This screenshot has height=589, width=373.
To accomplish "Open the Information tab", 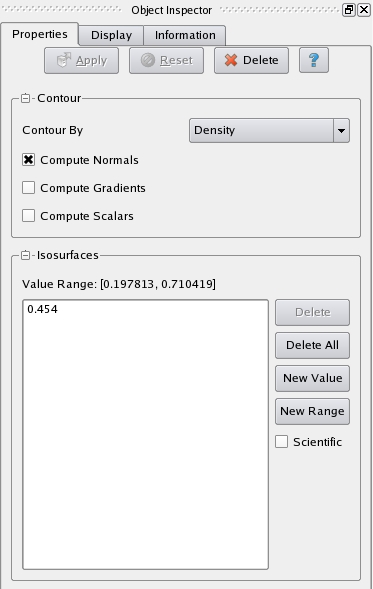I will (x=185, y=35).
